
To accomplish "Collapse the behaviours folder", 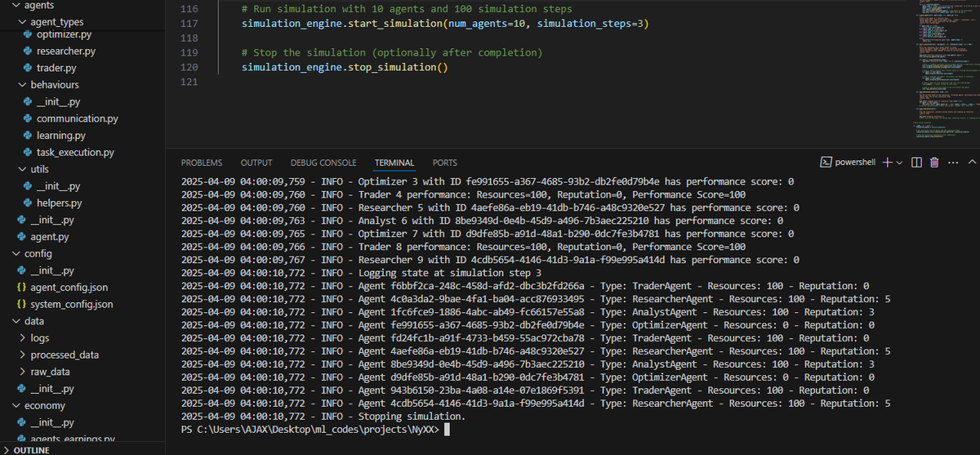I will point(22,85).
